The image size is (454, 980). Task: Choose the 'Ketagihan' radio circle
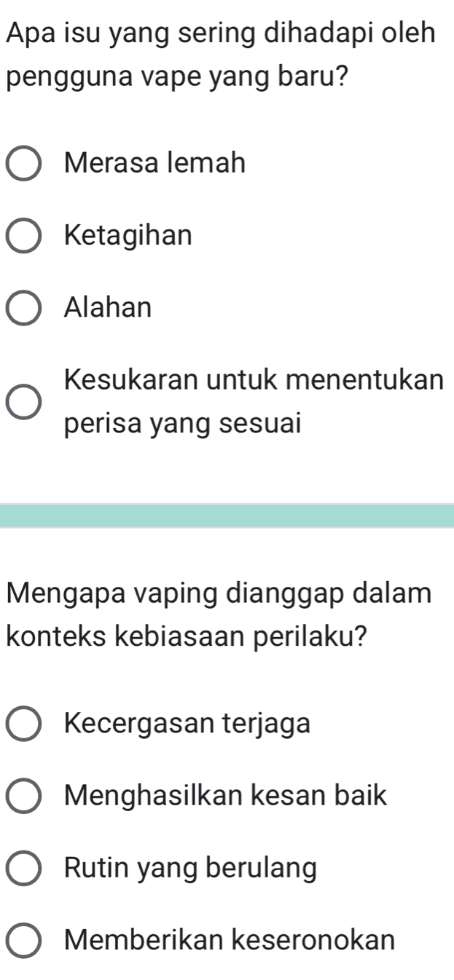[x=24, y=237]
